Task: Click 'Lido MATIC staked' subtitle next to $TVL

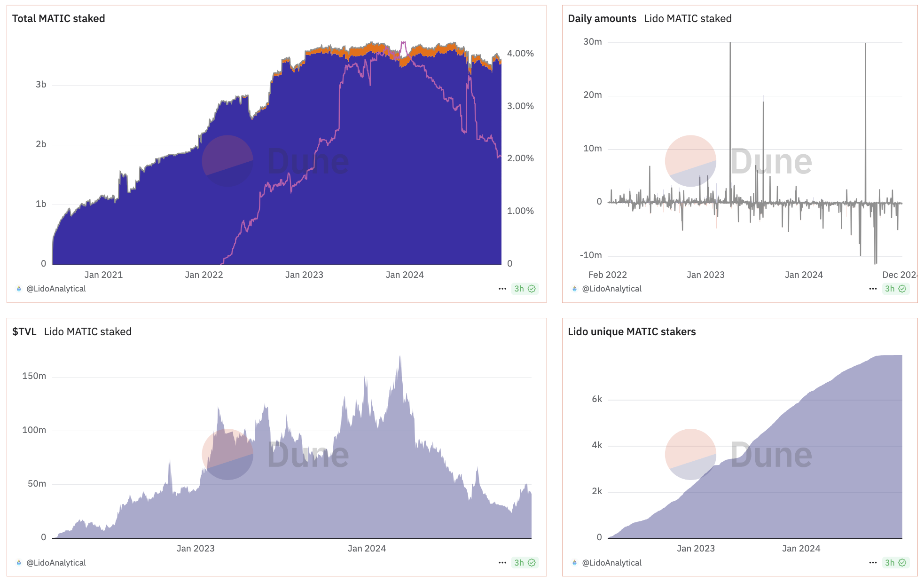Action: click(88, 331)
